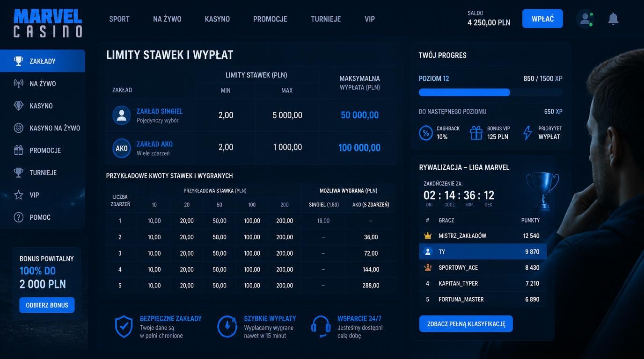The width and height of the screenshot is (644, 359).
Task: Click the Singiel (1.80) column header
Action: [323, 205]
